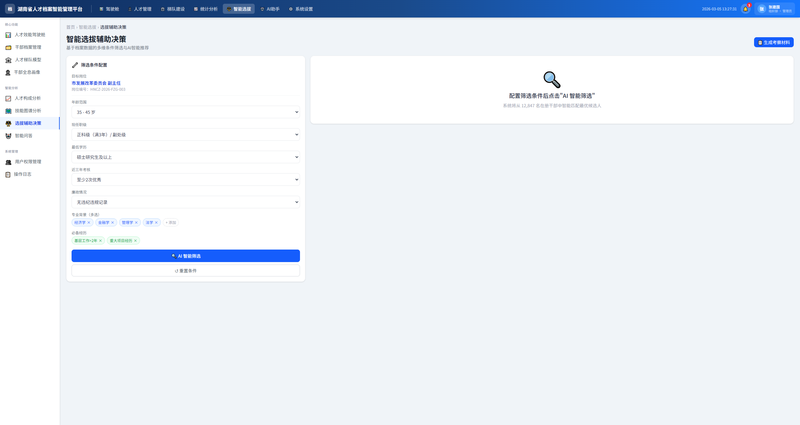Switch to the 驾驶舱 top nav tab
Screen dimensions: 800x425
109,9
